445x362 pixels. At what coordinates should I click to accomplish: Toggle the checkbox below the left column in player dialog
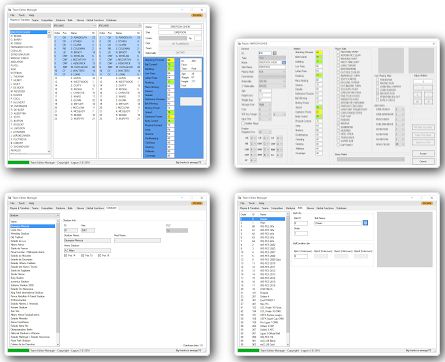(243, 123)
